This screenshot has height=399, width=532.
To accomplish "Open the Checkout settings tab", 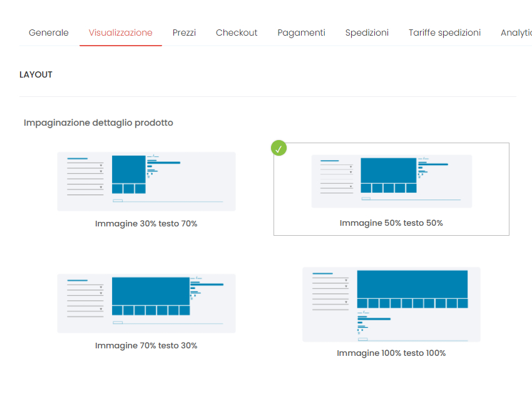I will click(x=237, y=33).
